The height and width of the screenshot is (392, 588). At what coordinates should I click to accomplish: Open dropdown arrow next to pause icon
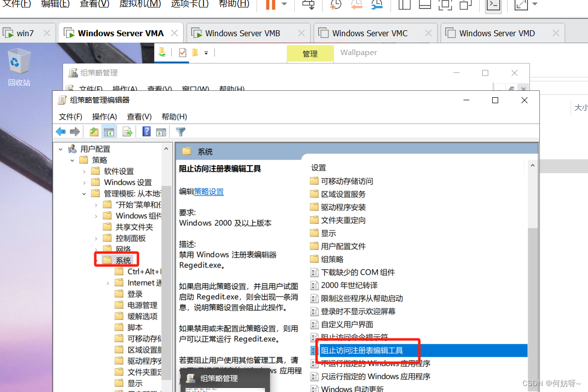[284, 4]
